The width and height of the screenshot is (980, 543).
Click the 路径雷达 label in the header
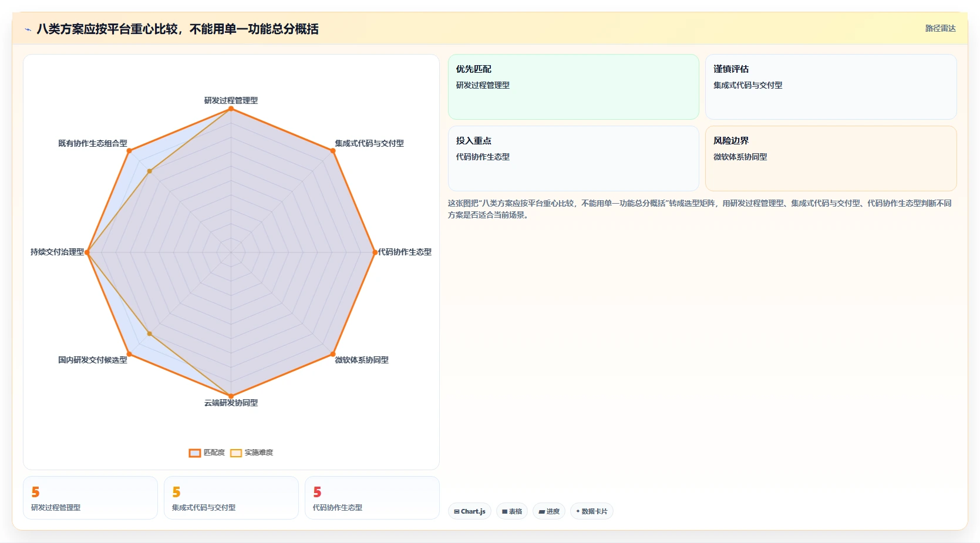(941, 28)
